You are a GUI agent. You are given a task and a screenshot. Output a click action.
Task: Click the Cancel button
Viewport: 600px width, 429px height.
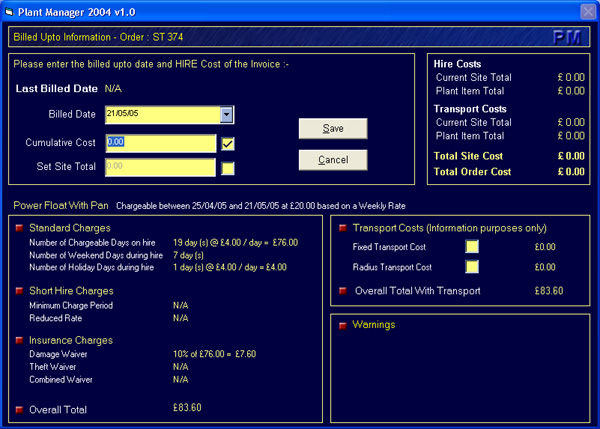point(333,160)
